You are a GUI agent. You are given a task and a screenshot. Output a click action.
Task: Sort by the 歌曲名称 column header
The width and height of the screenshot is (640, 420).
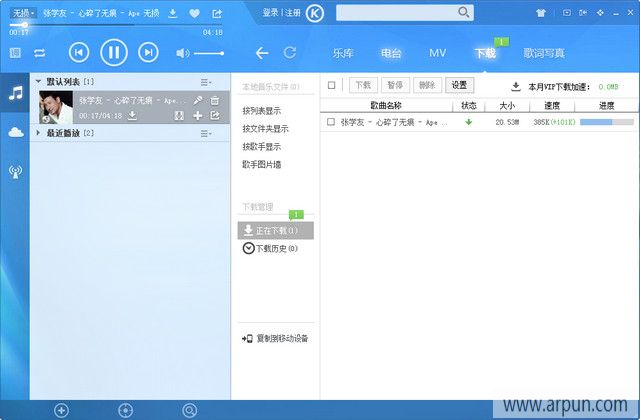(x=386, y=106)
